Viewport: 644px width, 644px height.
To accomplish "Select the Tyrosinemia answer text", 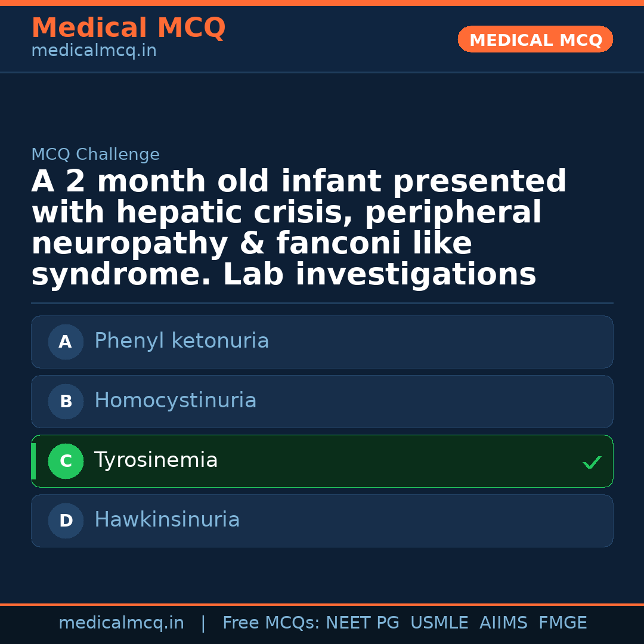I will (156, 460).
